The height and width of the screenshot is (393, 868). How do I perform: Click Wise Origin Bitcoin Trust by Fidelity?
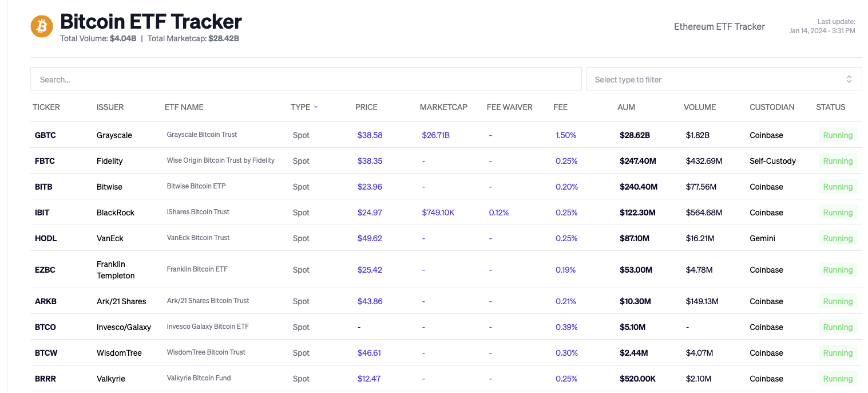(221, 160)
